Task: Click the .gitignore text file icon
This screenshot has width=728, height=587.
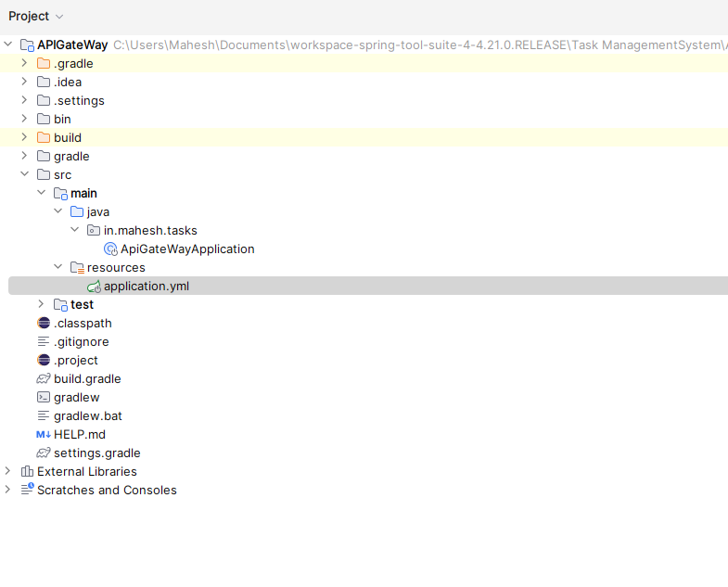Action: 44,342
